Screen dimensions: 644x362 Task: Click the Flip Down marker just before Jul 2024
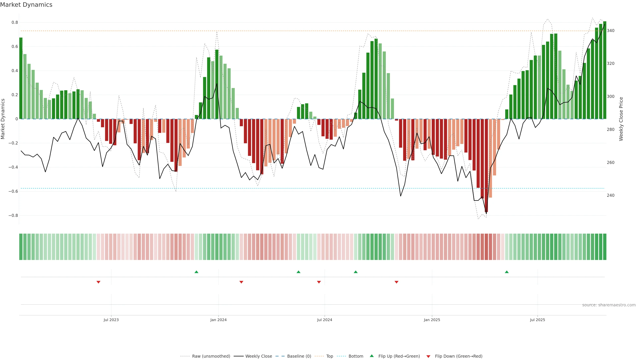pos(319,282)
